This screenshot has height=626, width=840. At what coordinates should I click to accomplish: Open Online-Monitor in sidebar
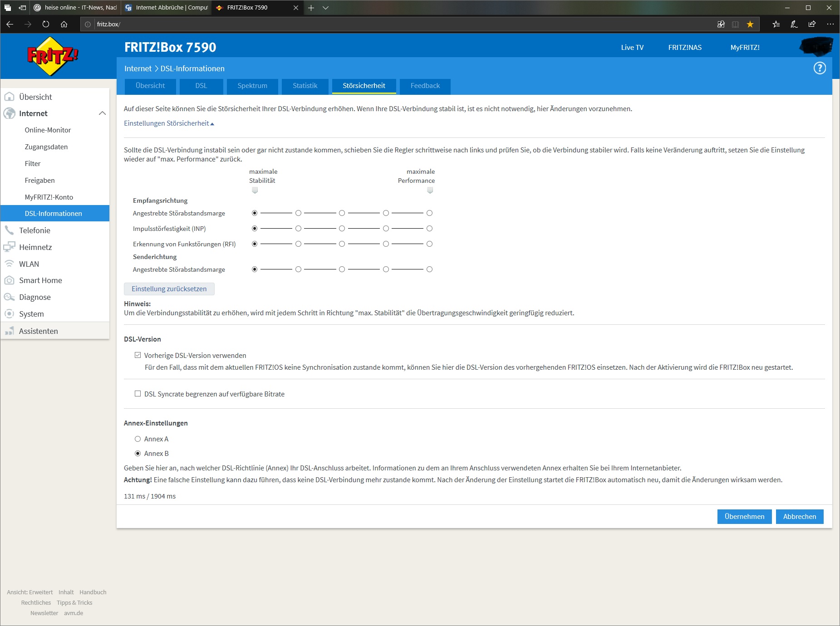[x=48, y=130]
